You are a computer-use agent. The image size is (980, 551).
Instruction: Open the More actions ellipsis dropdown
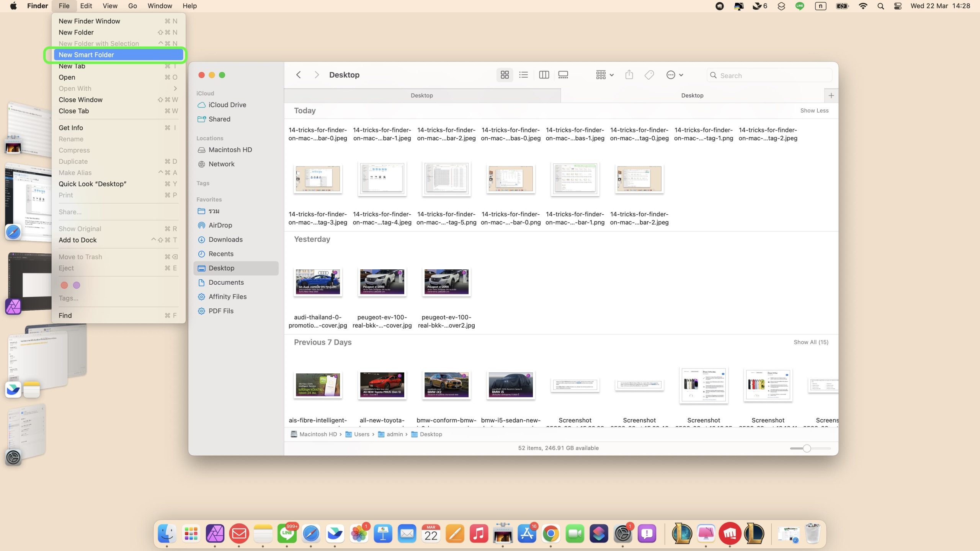tap(675, 75)
